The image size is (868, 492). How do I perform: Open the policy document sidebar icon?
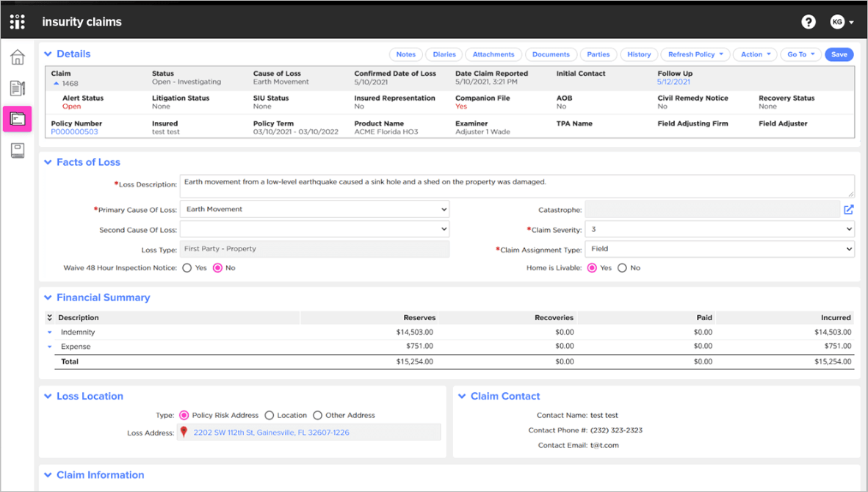click(x=18, y=88)
